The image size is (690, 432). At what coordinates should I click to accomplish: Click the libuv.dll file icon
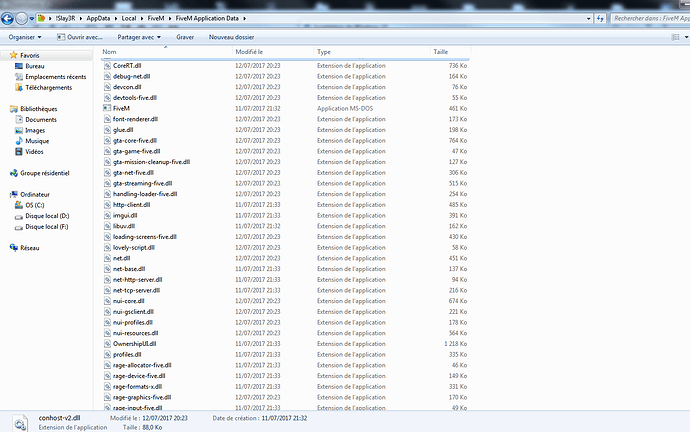pyautogui.click(x=107, y=226)
